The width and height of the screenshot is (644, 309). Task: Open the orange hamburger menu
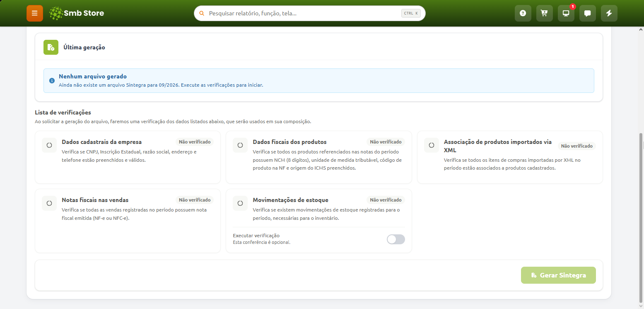pos(35,13)
